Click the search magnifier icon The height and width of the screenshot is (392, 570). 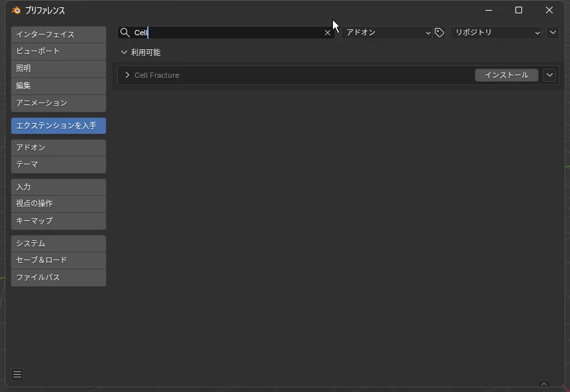tap(125, 33)
